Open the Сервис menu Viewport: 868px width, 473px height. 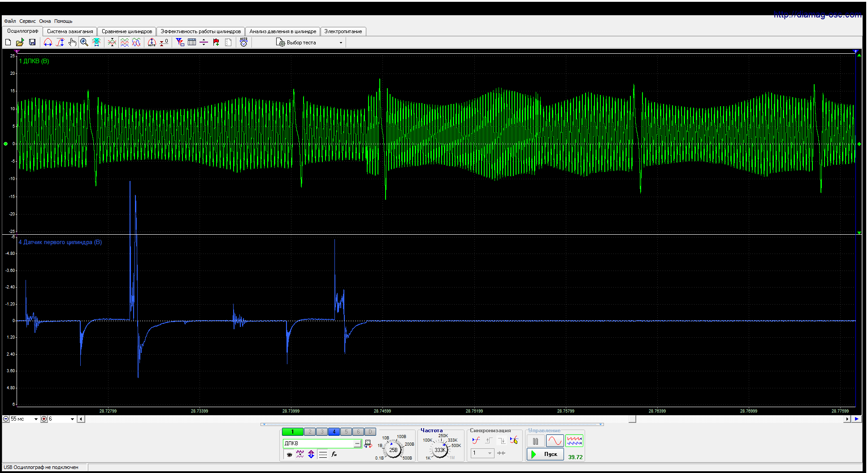tap(27, 21)
